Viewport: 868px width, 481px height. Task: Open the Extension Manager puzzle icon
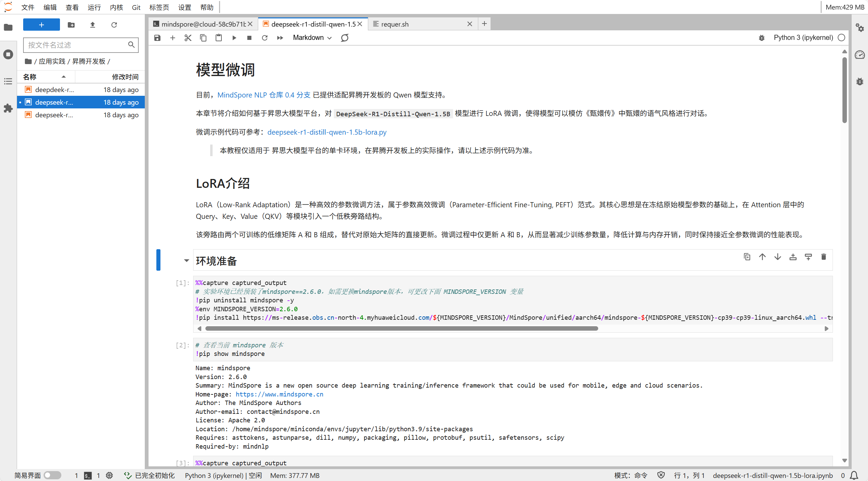(x=8, y=108)
